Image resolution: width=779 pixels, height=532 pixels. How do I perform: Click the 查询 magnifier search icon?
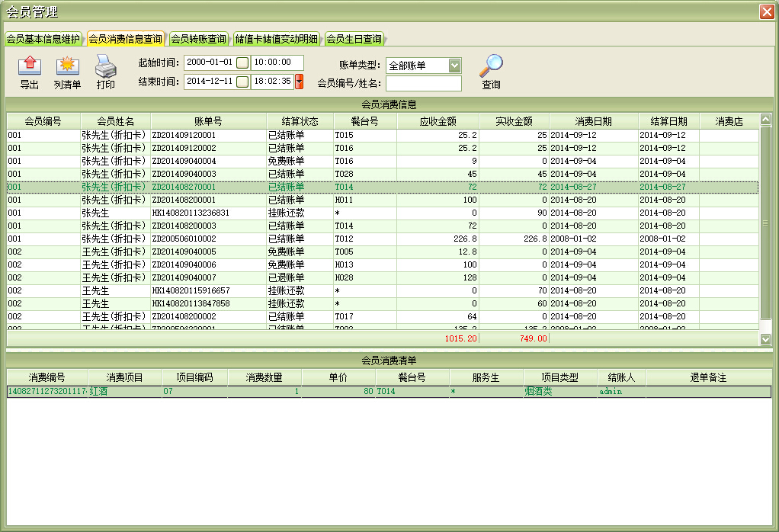[x=491, y=66]
